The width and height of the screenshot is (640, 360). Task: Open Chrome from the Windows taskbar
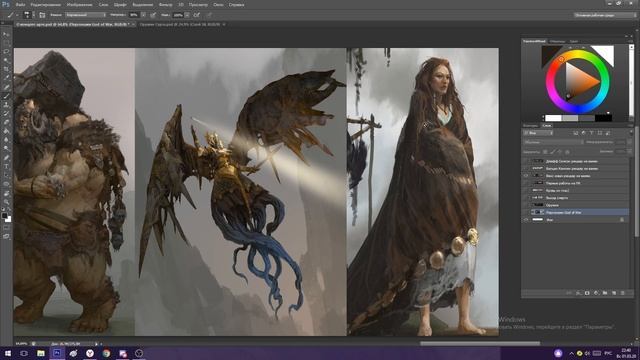pos(106,353)
